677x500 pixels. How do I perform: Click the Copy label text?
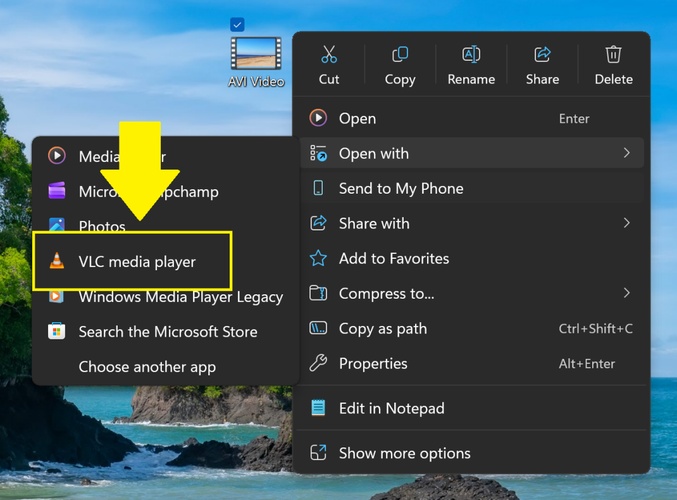400,79
